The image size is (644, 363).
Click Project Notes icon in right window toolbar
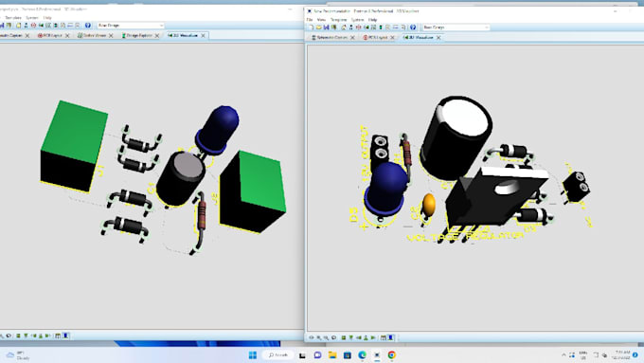coord(403,27)
